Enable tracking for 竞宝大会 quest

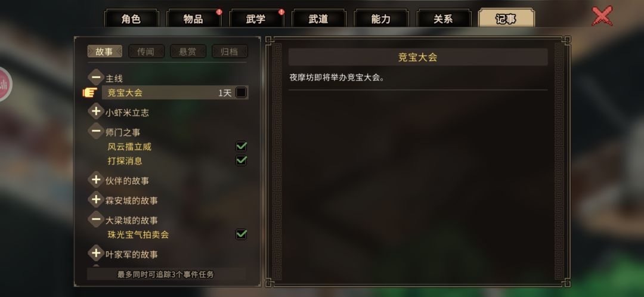coord(241,92)
